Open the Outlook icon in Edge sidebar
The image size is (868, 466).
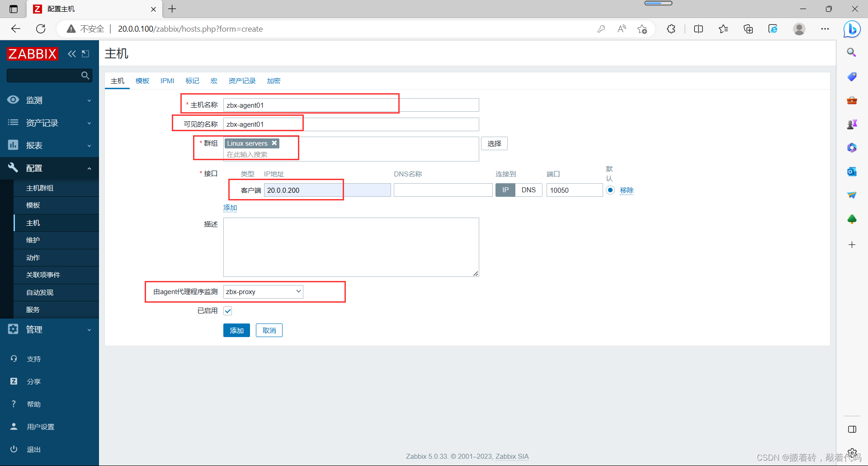(x=852, y=171)
